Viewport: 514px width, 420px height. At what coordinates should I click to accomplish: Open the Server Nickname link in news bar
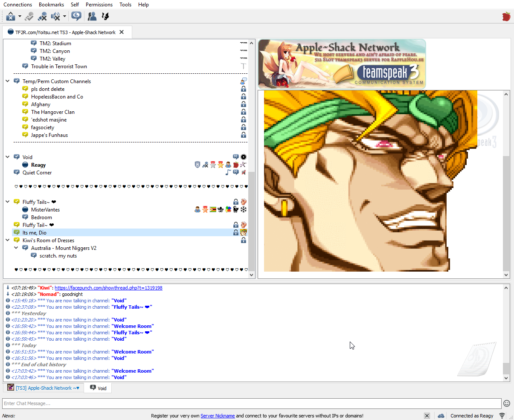[x=218, y=416]
